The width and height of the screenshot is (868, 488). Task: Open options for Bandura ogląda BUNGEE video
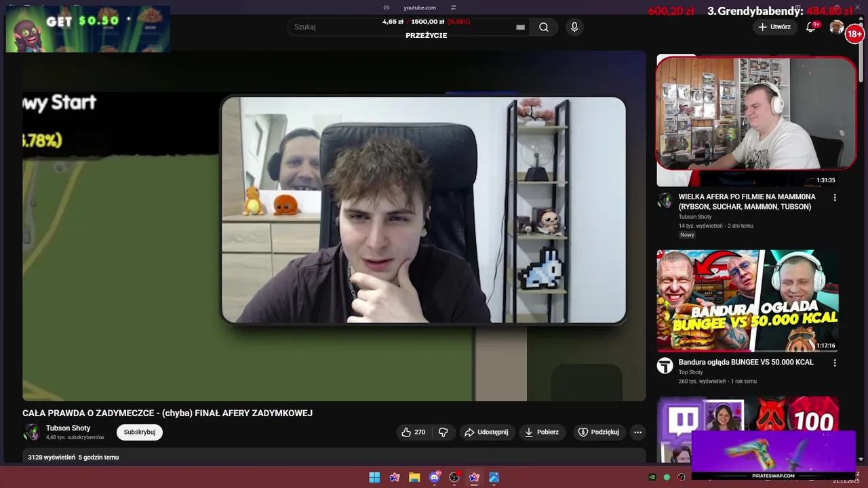coord(835,363)
